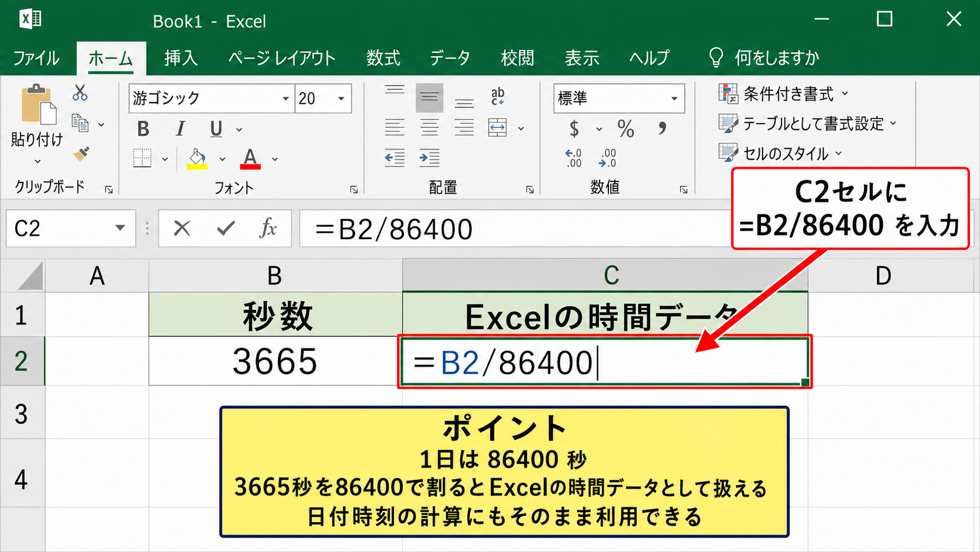Open the 数値 dialog launcher
The width and height of the screenshot is (980, 552).
[x=683, y=189]
